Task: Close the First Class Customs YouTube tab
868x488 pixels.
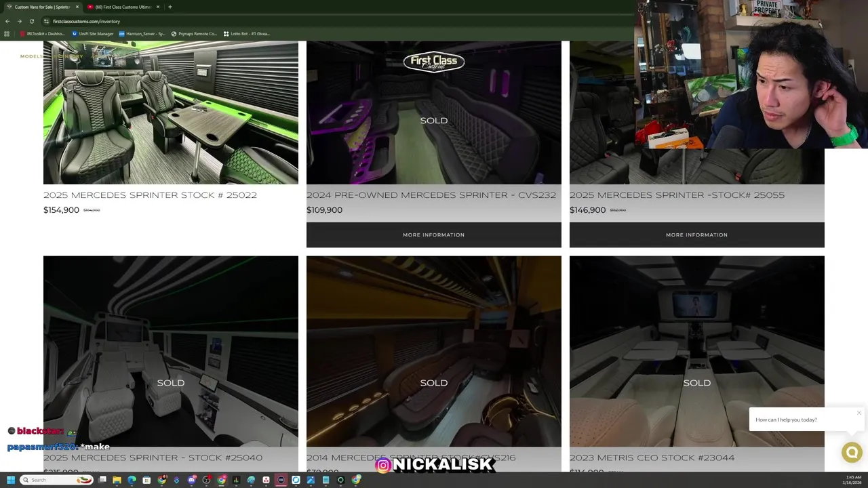Action: pyautogui.click(x=158, y=7)
